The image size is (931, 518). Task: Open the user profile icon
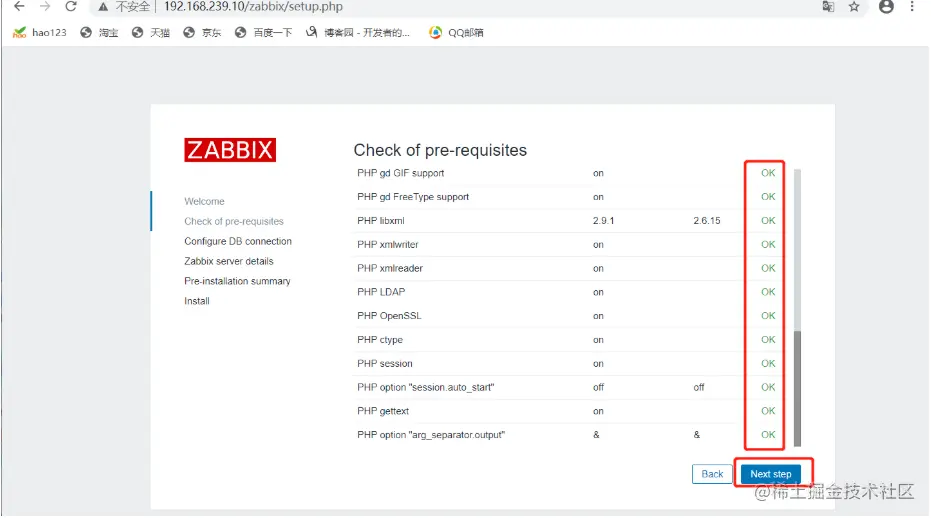886,7
